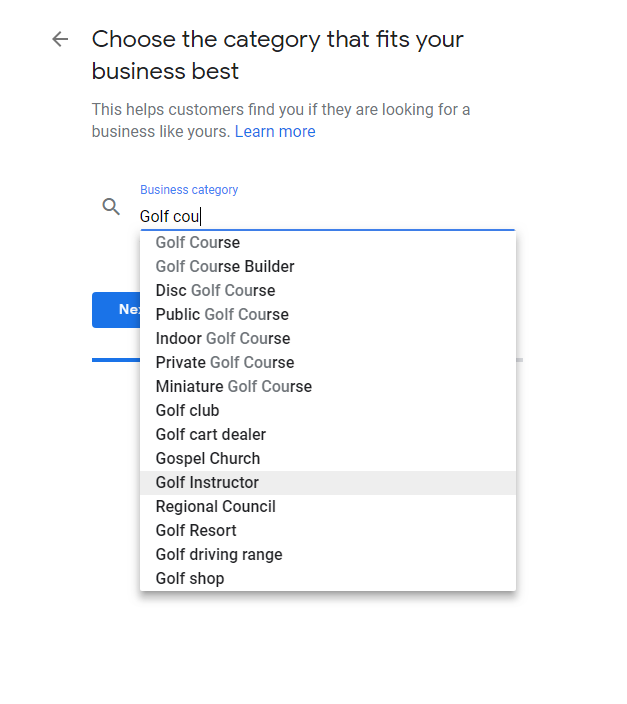Click the Learn more link
The height and width of the screenshot is (704, 627).
pyautogui.click(x=275, y=132)
